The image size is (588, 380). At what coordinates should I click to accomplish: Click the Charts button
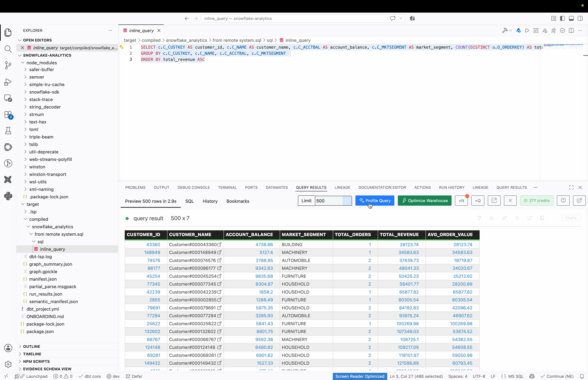click(x=571, y=218)
